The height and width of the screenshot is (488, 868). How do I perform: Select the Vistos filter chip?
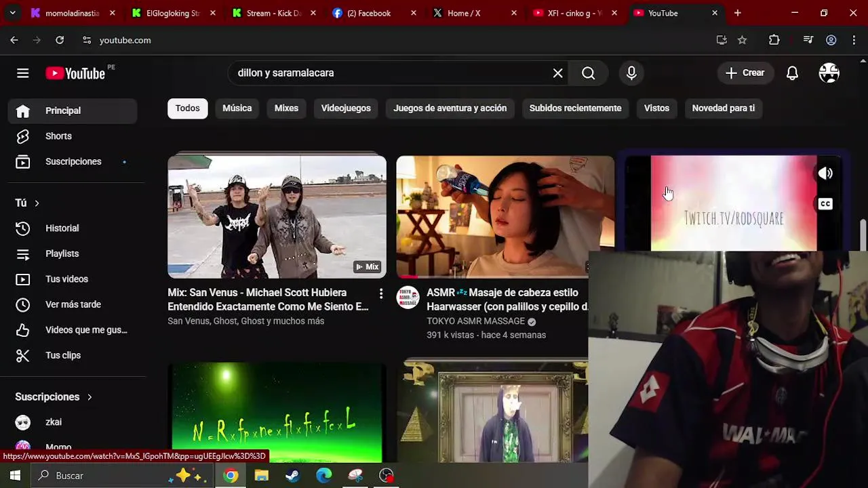pos(656,108)
